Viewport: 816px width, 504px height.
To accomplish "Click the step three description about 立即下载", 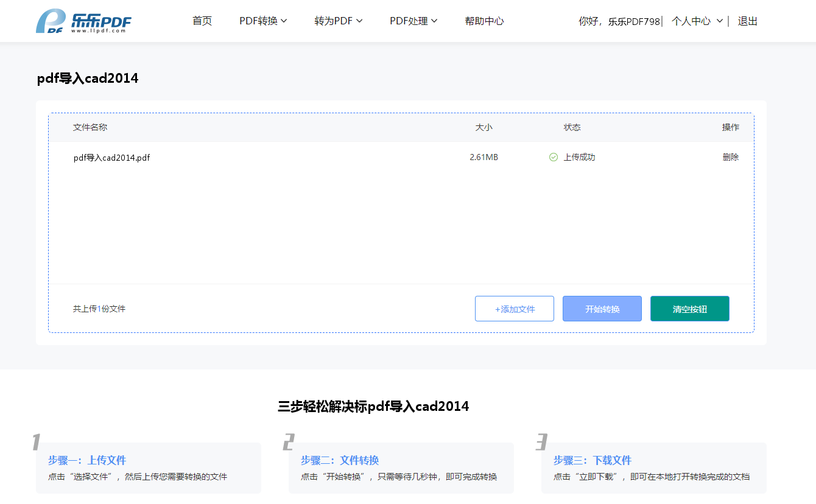I will [652, 477].
